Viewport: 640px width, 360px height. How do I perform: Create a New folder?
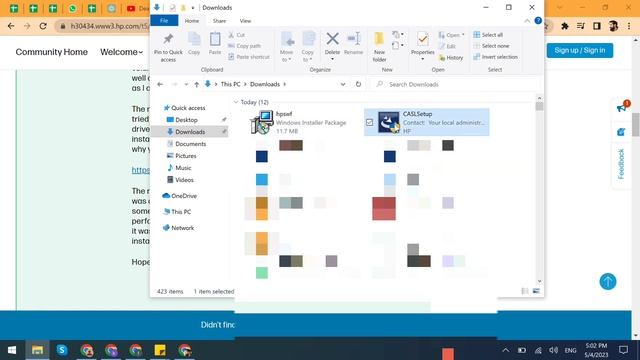(x=379, y=47)
